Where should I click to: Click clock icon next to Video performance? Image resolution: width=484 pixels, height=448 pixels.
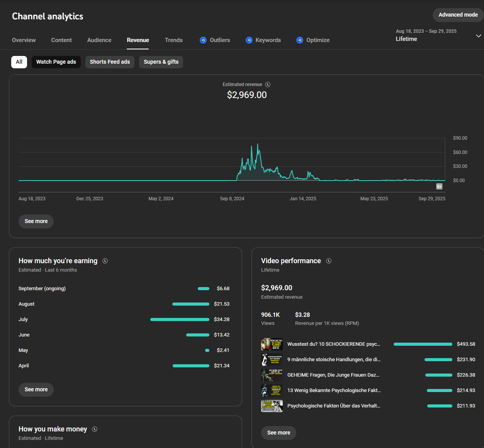tap(329, 261)
